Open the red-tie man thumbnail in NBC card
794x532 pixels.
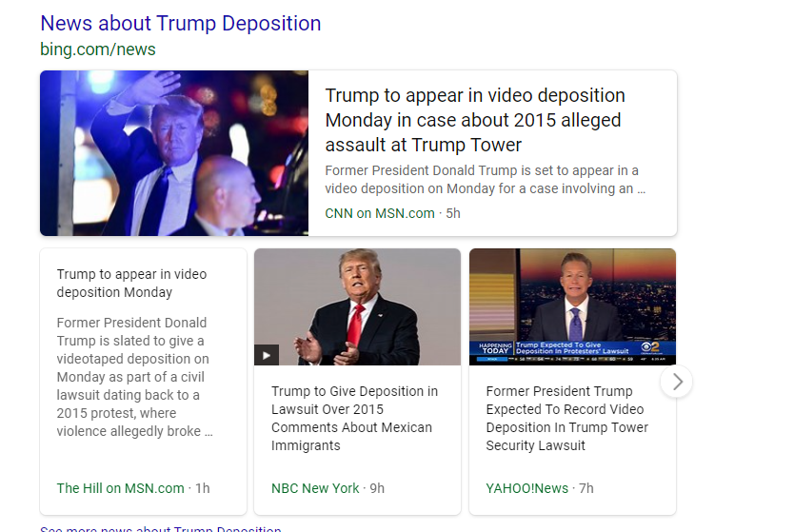[x=358, y=306]
